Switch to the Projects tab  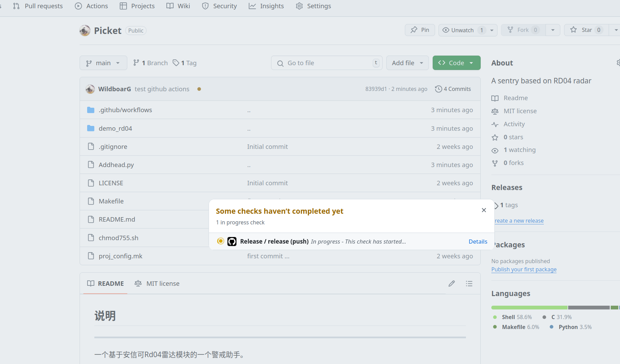(137, 6)
